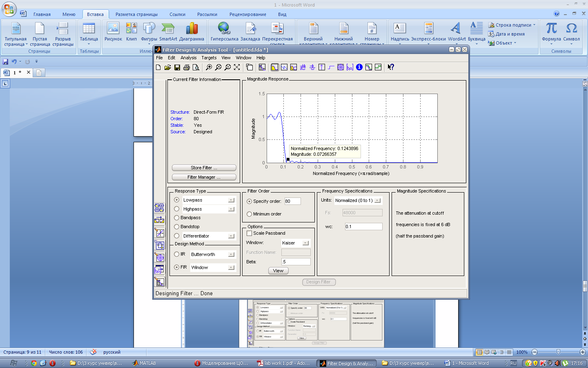The width and height of the screenshot is (588, 368).
Task: Open Window menu in Filter Design tool
Action: [244, 58]
